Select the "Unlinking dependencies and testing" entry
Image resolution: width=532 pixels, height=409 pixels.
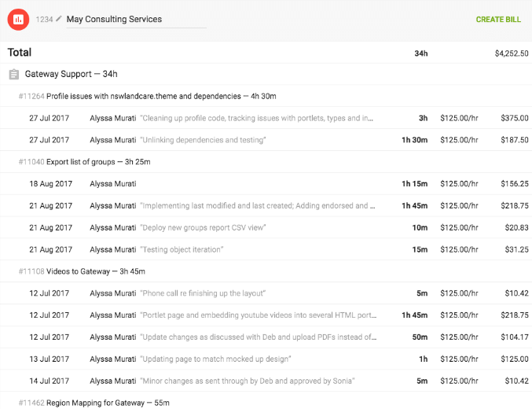[266, 140]
